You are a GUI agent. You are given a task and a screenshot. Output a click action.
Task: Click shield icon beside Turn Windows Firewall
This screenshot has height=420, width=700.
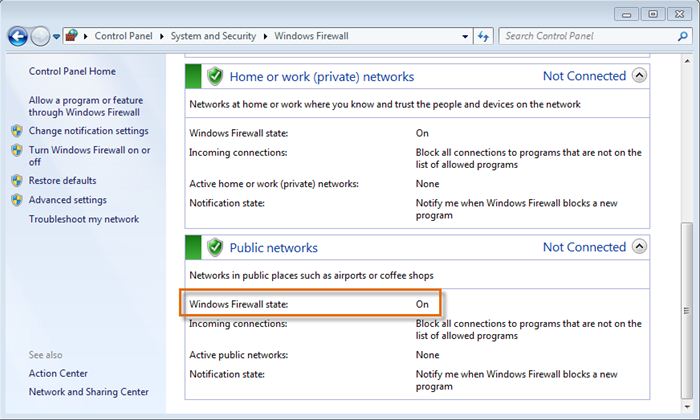[x=17, y=150]
